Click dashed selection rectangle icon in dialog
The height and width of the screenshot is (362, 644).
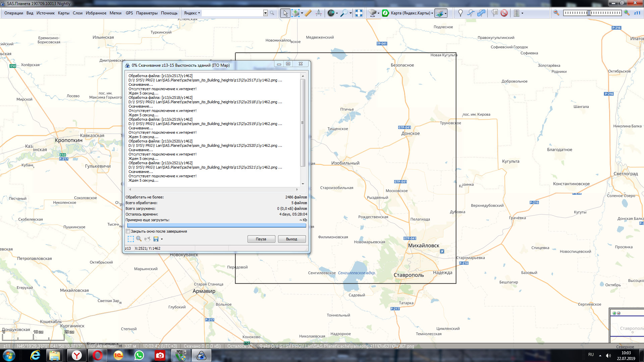tap(130, 239)
